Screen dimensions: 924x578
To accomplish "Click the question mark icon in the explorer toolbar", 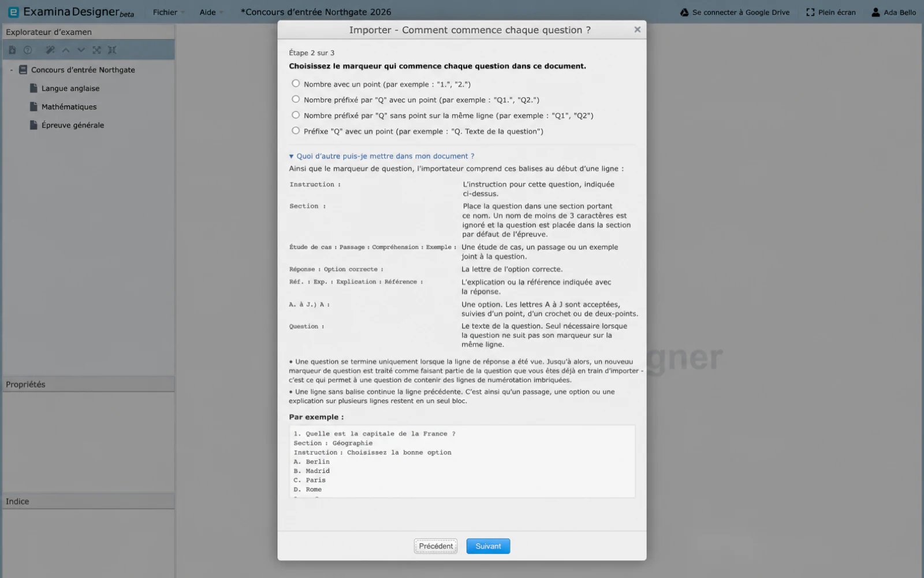I will pyautogui.click(x=28, y=50).
